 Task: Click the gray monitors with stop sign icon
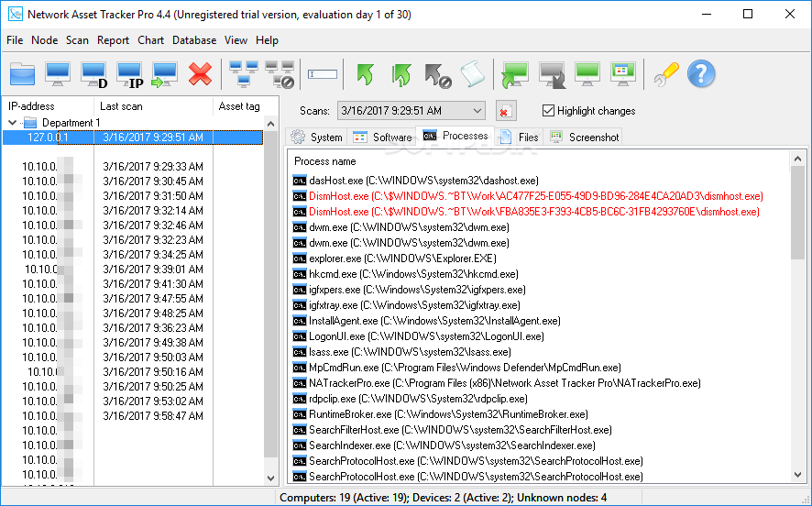280,74
